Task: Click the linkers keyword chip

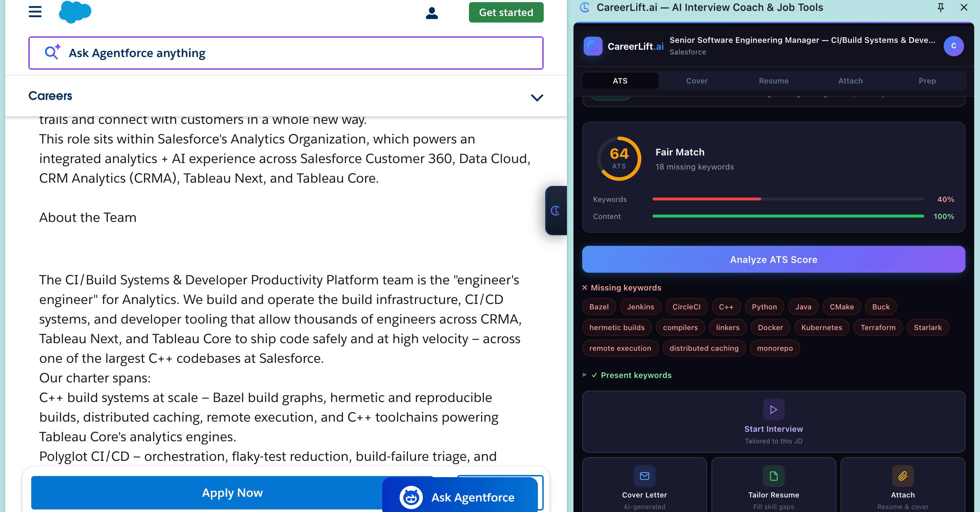Action: (728, 328)
